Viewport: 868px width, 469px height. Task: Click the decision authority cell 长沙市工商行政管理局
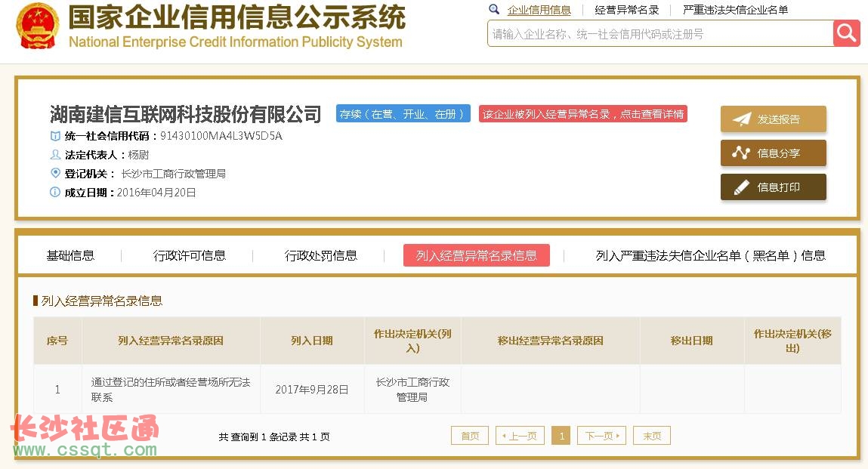tap(412, 389)
